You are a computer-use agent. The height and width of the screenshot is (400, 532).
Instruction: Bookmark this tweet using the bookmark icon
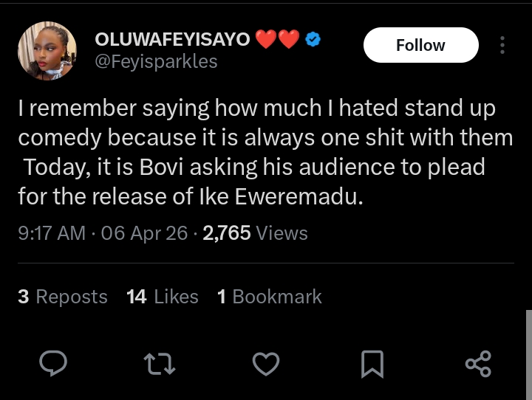[x=372, y=363]
